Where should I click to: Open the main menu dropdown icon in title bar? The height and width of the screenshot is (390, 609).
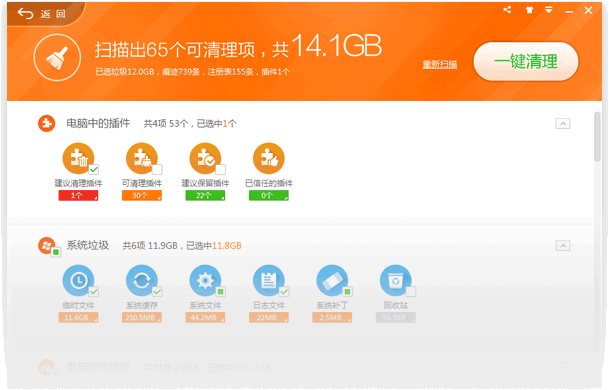click(548, 10)
